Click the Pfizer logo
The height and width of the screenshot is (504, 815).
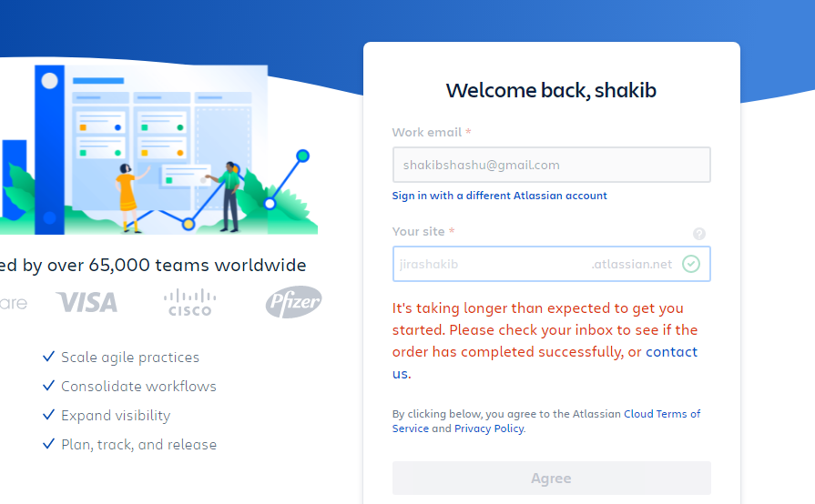coord(293,302)
